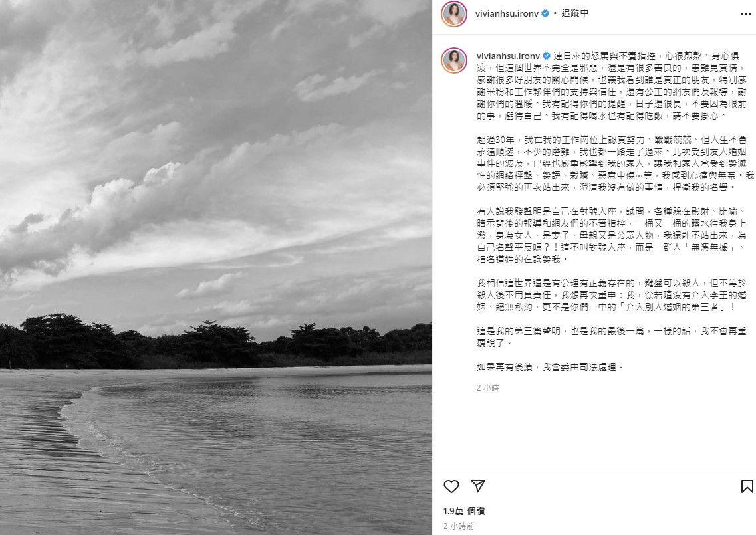Like the post with the heart icon
This screenshot has width=756, height=535.
click(451, 486)
